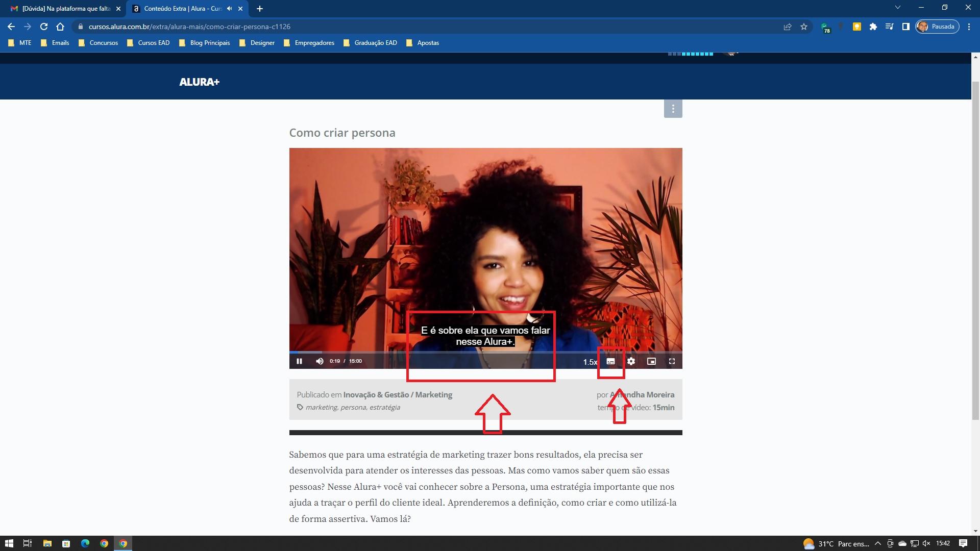980x551 pixels.
Task: Open the estratégia tag
Action: pyautogui.click(x=385, y=407)
